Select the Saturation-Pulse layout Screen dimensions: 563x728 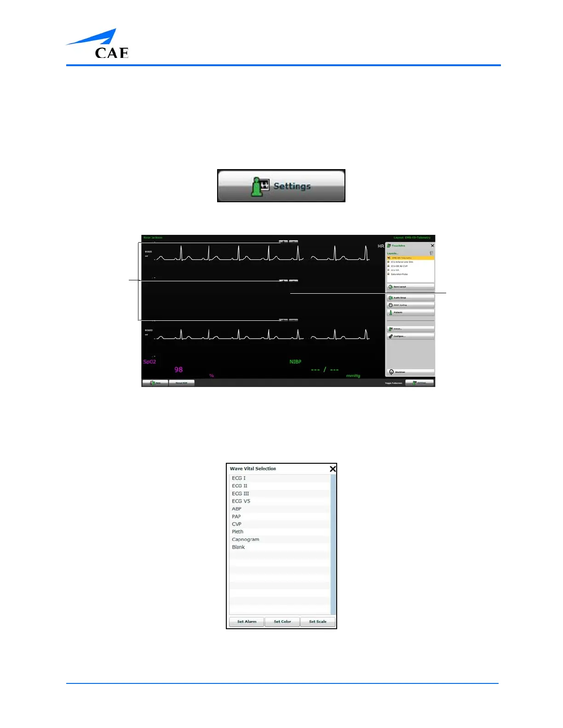(x=410, y=274)
